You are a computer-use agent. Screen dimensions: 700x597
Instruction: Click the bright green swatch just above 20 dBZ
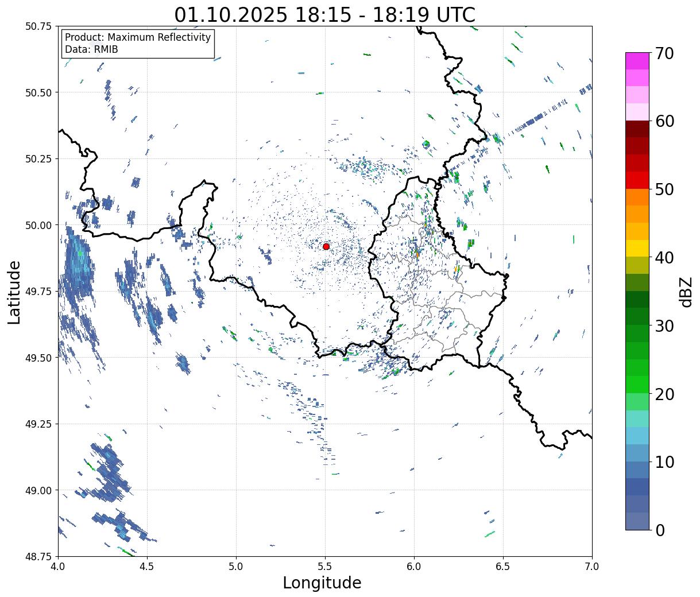[637, 385]
